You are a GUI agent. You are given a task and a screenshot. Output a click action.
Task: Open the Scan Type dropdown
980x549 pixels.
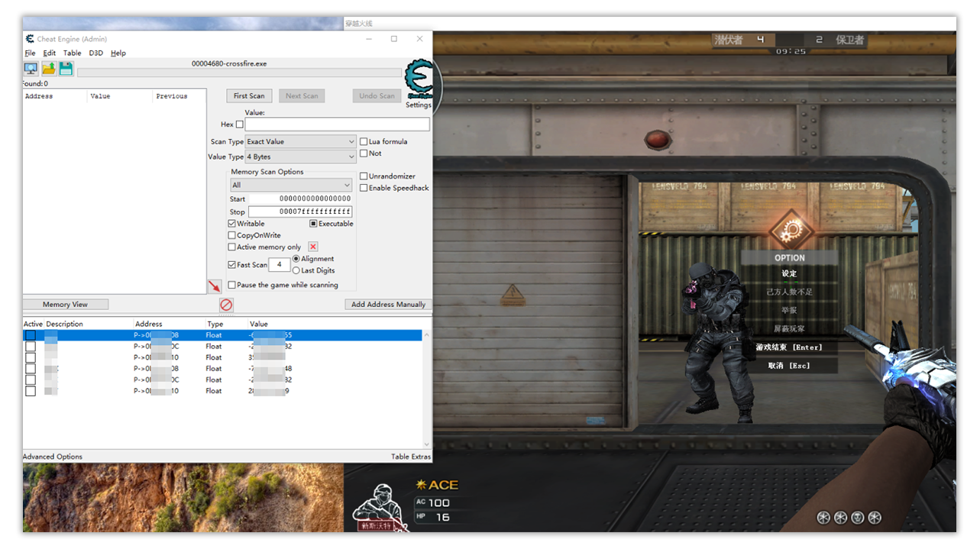click(300, 141)
